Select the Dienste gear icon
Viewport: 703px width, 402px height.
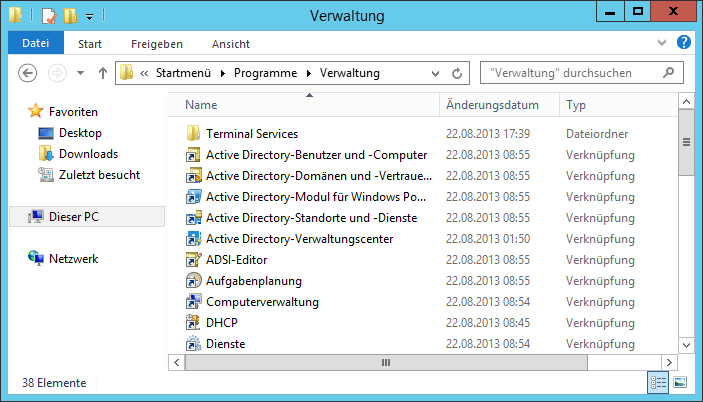193,344
